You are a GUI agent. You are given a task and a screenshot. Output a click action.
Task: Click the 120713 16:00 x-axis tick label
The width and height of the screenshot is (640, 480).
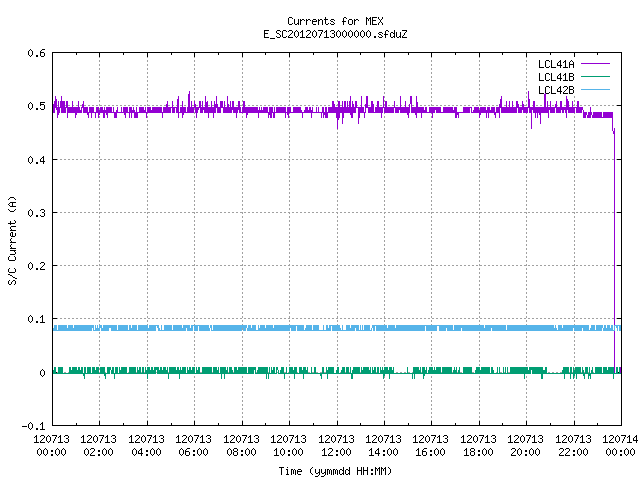point(431,446)
